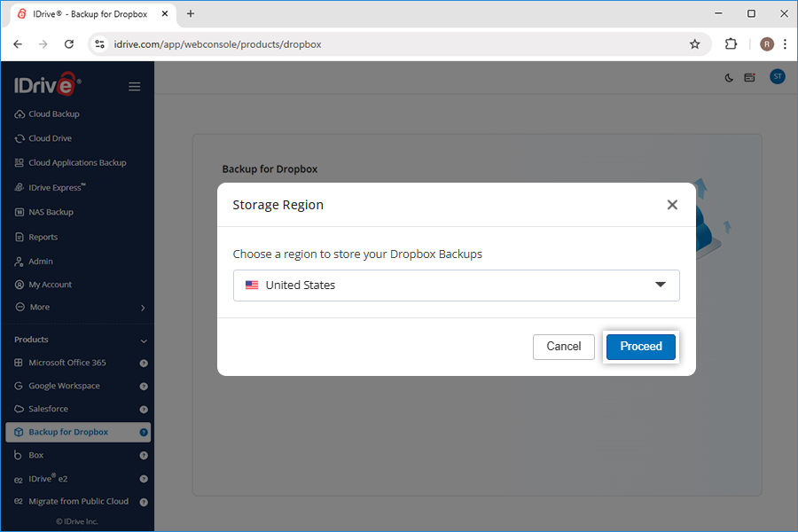This screenshot has height=532, width=798.
Task: Open IDrive Express in sidebar
Action: pos(57,187)
